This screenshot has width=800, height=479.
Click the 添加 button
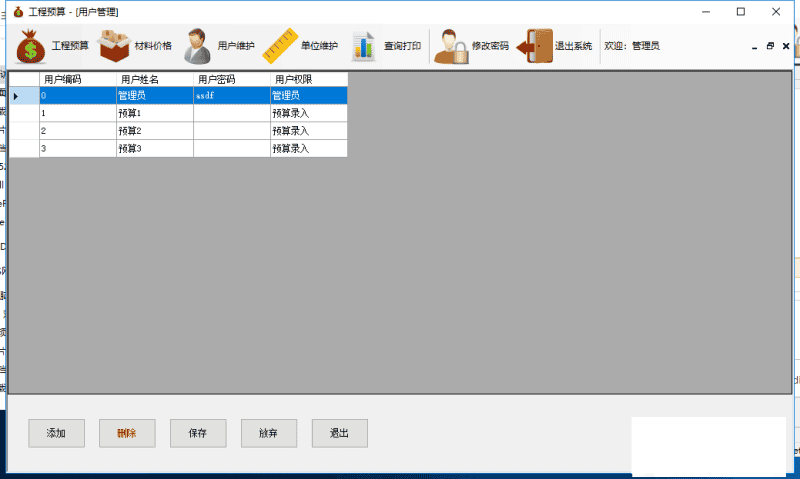pos(56,433)
